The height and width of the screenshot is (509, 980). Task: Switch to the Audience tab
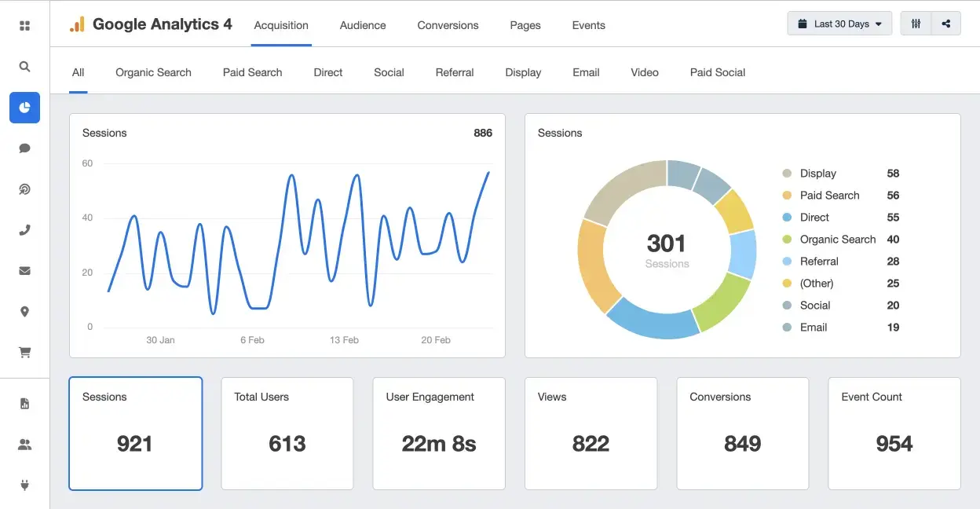point(363,25)
